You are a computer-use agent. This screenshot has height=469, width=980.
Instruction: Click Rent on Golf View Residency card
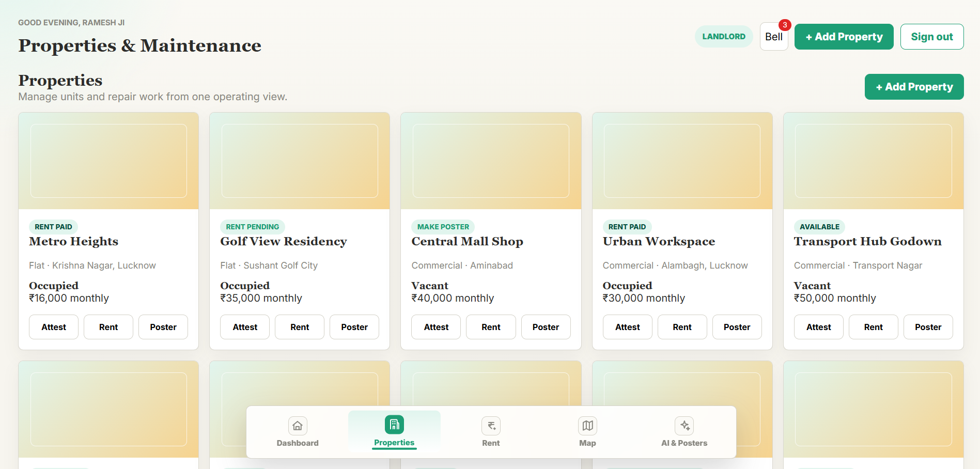click(300, 327)
